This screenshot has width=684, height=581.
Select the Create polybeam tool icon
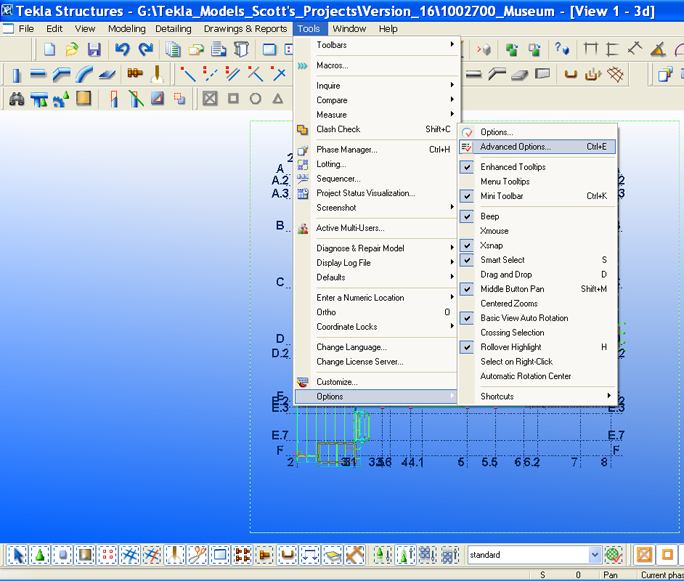[62, 75]
